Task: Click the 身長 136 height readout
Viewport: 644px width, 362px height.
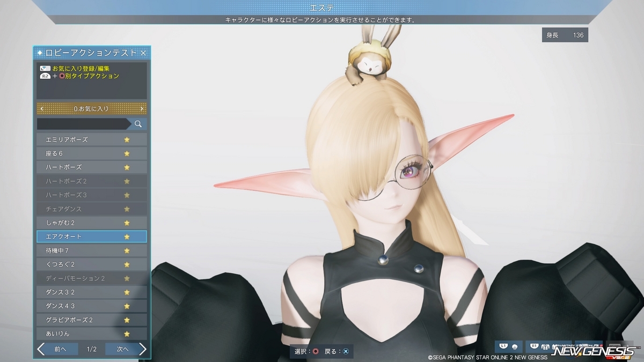Action: [x=565, y=35]
